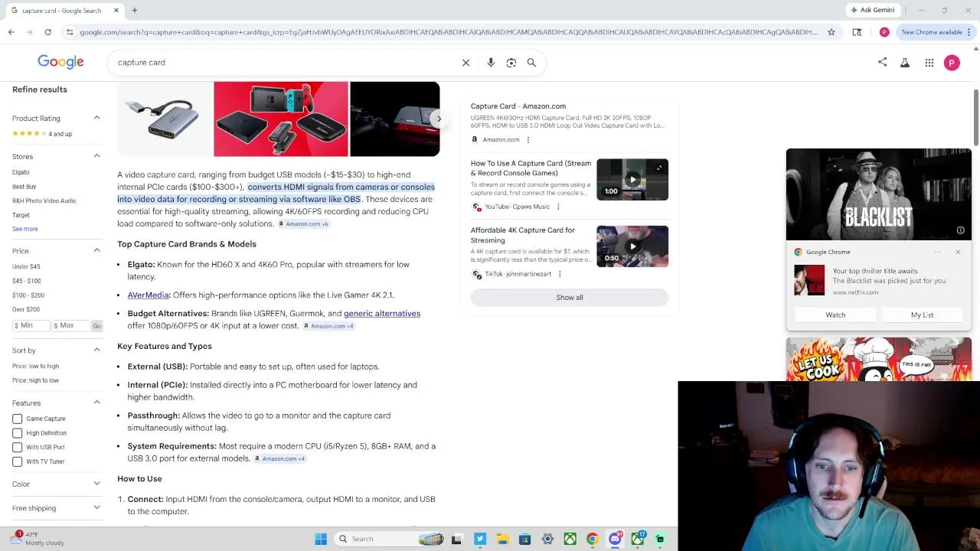
Task: Open options dots for YouTube Cpaws Music result
Action: tap(557, 207)
